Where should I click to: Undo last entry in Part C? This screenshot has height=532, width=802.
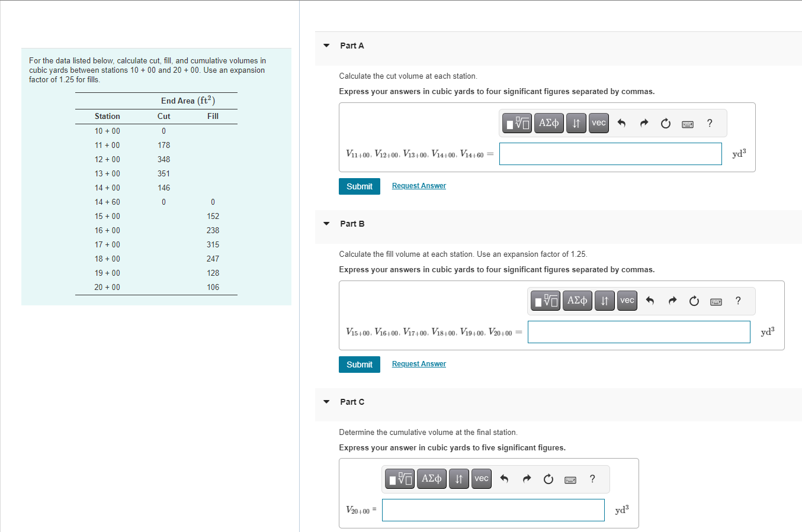(x=504, y=479)
